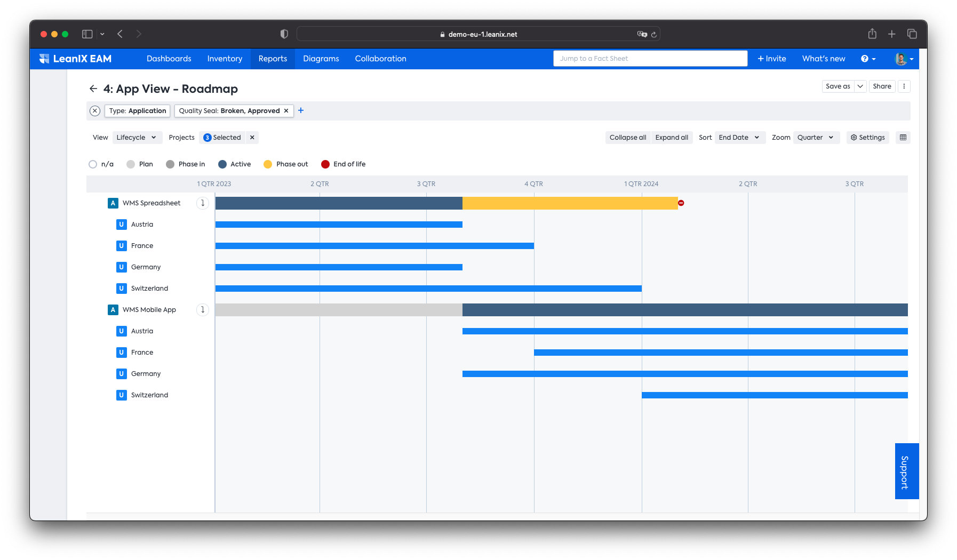Open the End Date sort dropdown

[740, 138]
